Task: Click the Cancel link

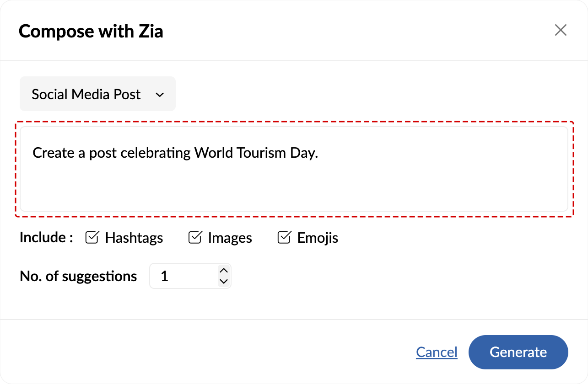Action: click(437, 352)
